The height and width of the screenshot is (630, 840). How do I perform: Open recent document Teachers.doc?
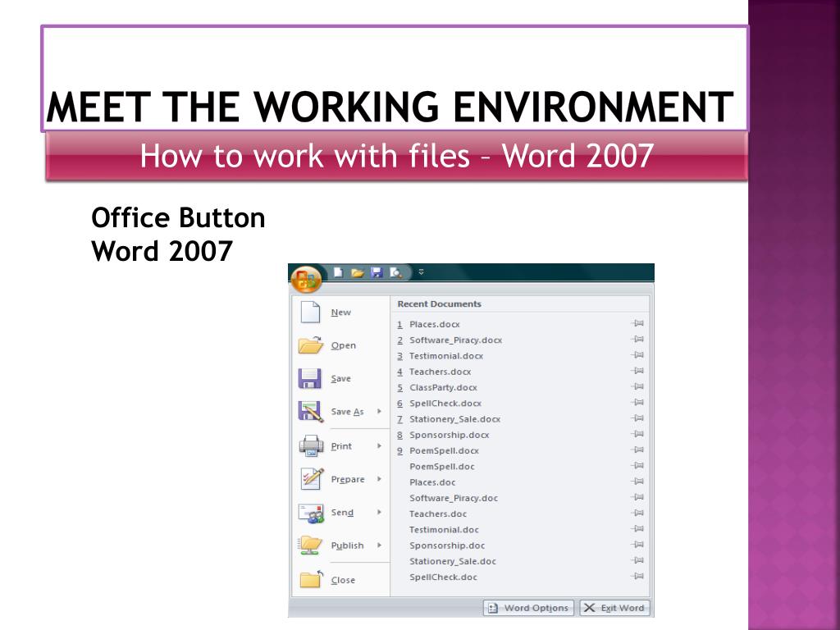[438, 514]
